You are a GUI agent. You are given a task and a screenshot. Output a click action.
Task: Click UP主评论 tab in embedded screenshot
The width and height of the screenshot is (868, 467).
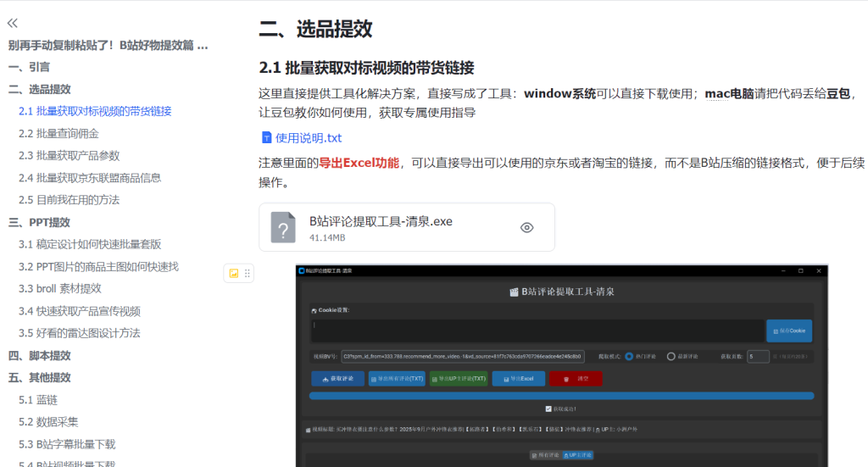pos(578,455)
